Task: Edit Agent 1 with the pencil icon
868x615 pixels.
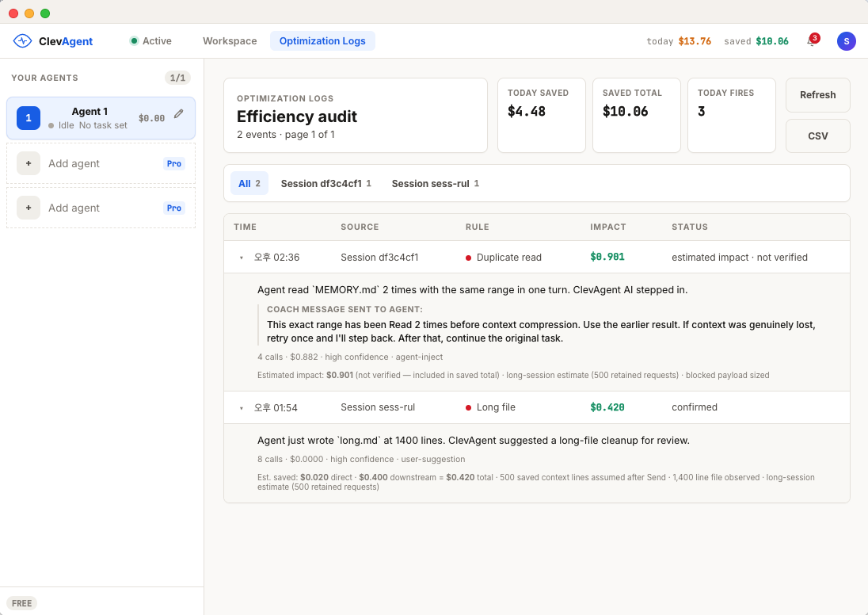Action: [178, 113]
